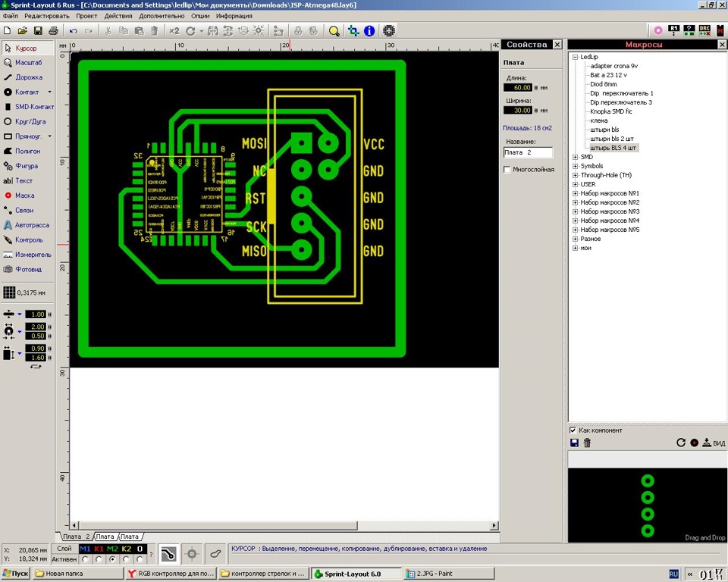Viewport: 728px width, 582px height.
Task: Open the rotate dropdown arrow in the toolbar
Action: (201, 30)
